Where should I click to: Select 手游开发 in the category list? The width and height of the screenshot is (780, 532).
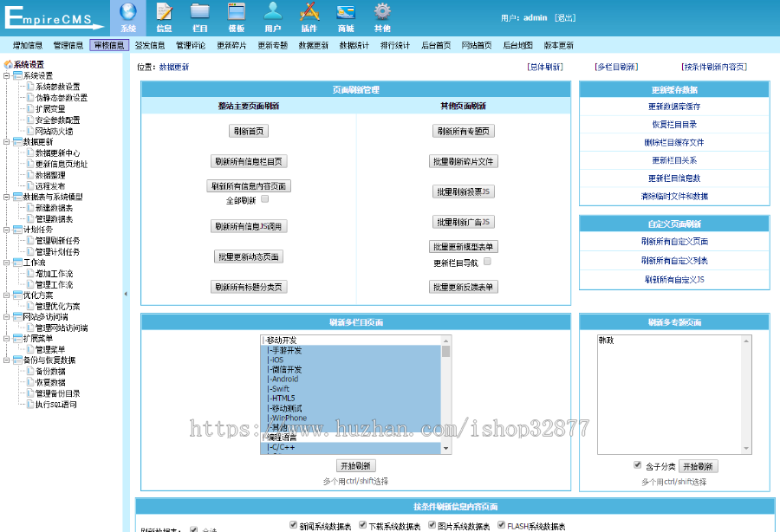(351, 350)
